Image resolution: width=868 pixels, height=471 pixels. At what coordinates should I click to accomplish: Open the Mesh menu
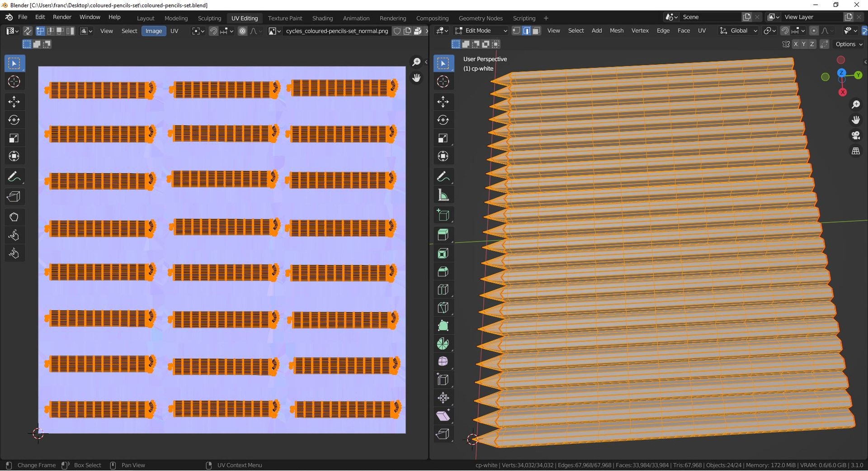pyautogui.click(x=616, y=31)
